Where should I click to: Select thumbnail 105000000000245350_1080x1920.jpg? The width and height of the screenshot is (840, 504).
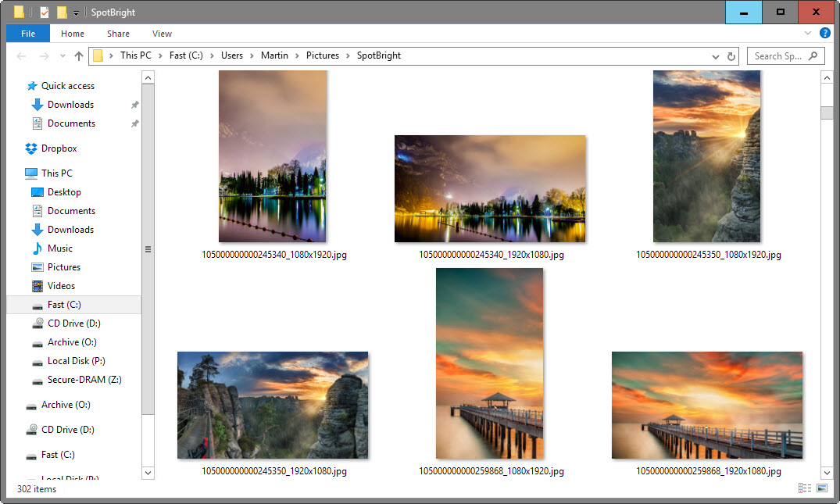(706, 156)
